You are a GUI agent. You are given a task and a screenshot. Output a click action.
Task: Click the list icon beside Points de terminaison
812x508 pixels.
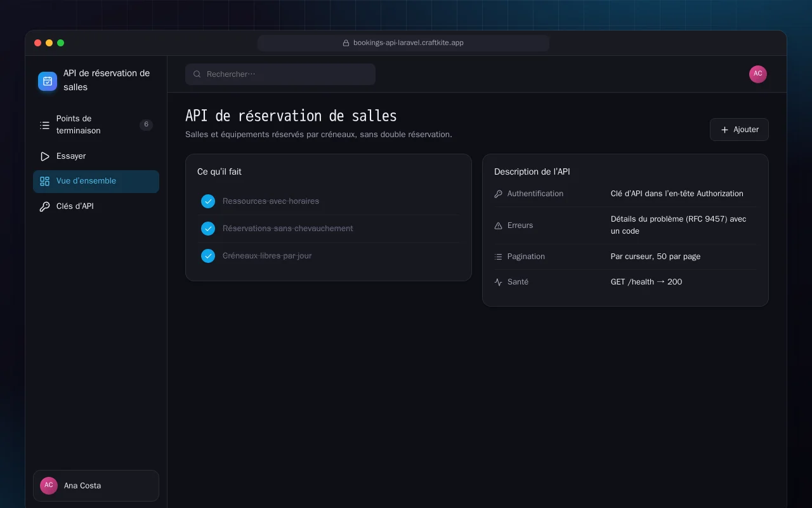[44, 125]
